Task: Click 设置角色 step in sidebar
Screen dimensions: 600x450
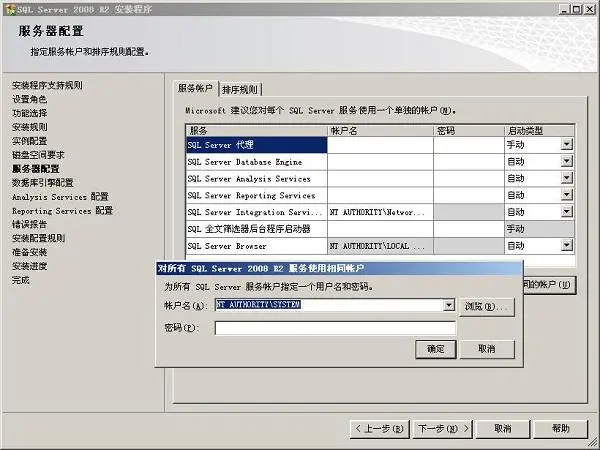Action: pyautogui.click(x=29, y=99)
